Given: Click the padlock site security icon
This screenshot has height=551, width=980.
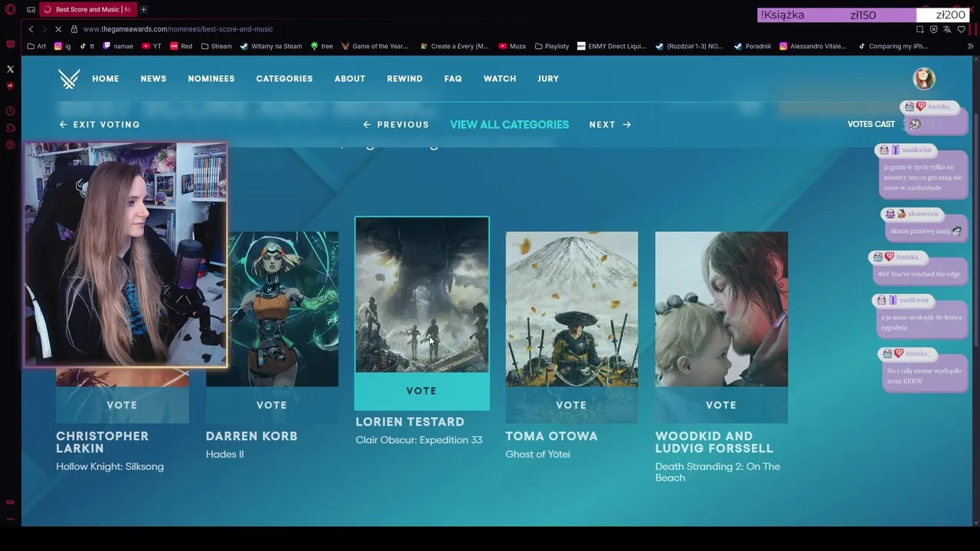Looking at the screenshot, I should tap(74, 29).
